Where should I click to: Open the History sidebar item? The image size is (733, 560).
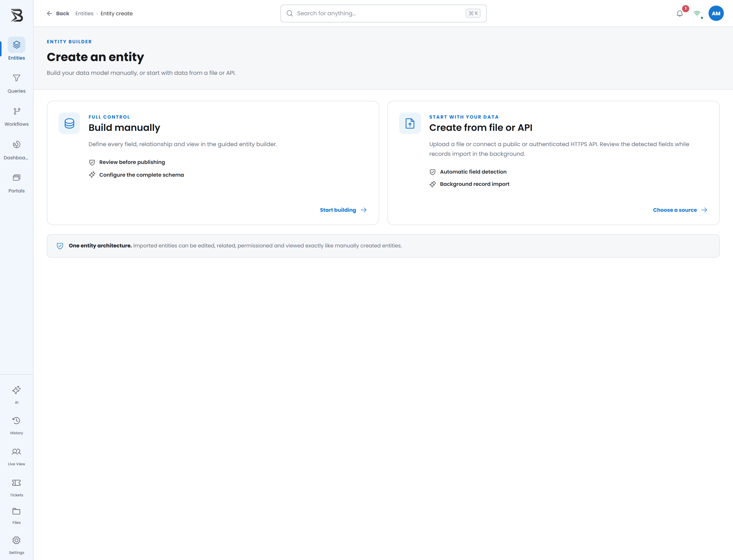point(16,426)
